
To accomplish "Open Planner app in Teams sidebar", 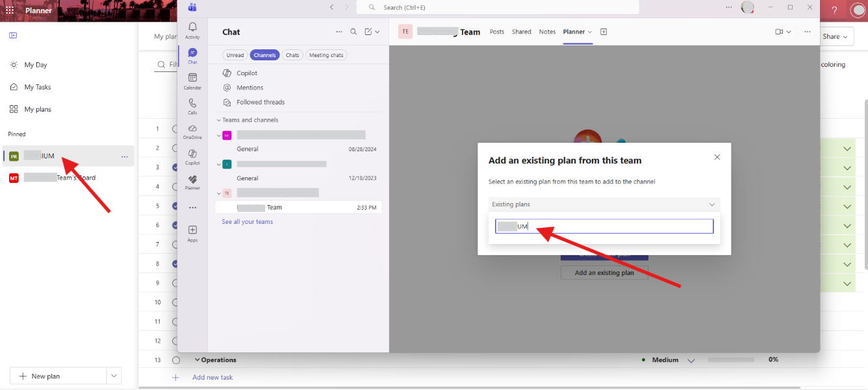I will point(192,182).
